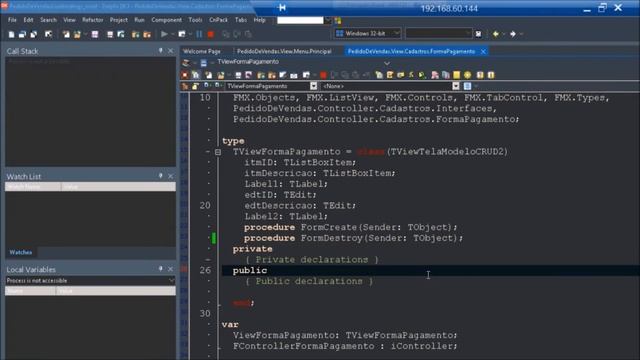Image resolution: width=640 pixels, height=360 pixels.
Task: Click the file icon in the editor navigation bar
Action: click(x=204, y=62)
